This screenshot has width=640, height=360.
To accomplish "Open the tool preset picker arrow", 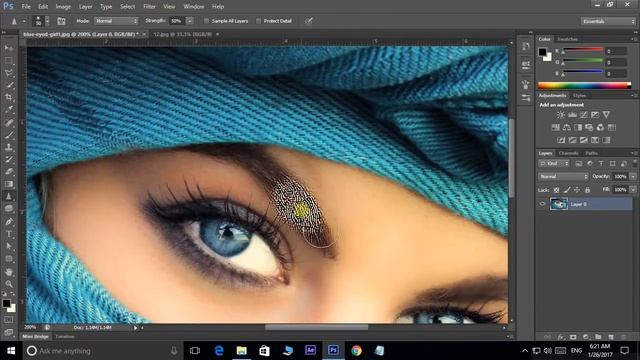I will pos(24,21).
